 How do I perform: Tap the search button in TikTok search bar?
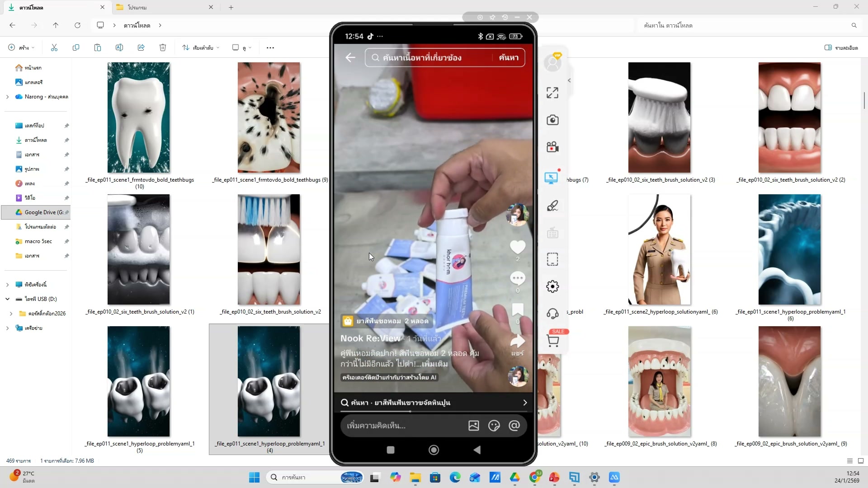[x=509, y=57]
